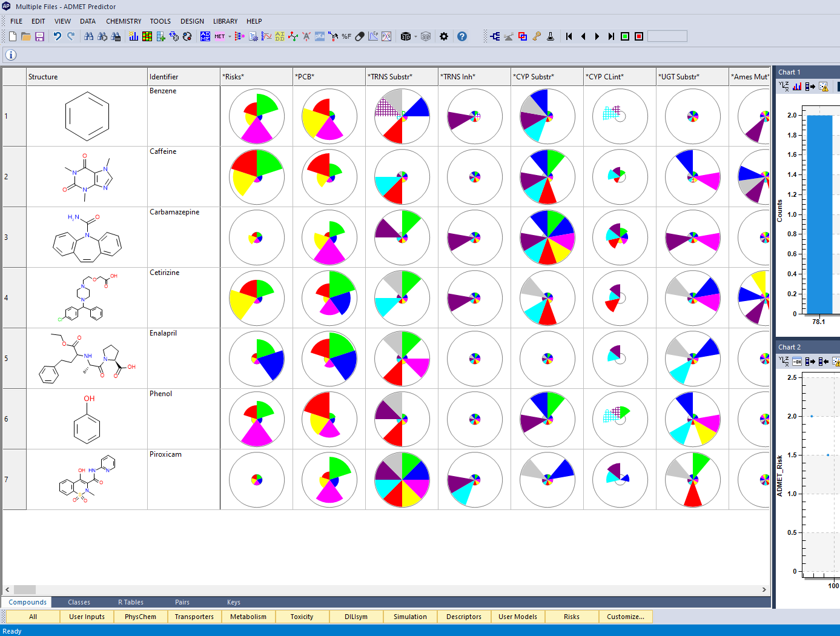Image resolution: width=840 pixels, height=636 pixels.
Task: Click the *Risks* column header
Action: tap(256, 77)
